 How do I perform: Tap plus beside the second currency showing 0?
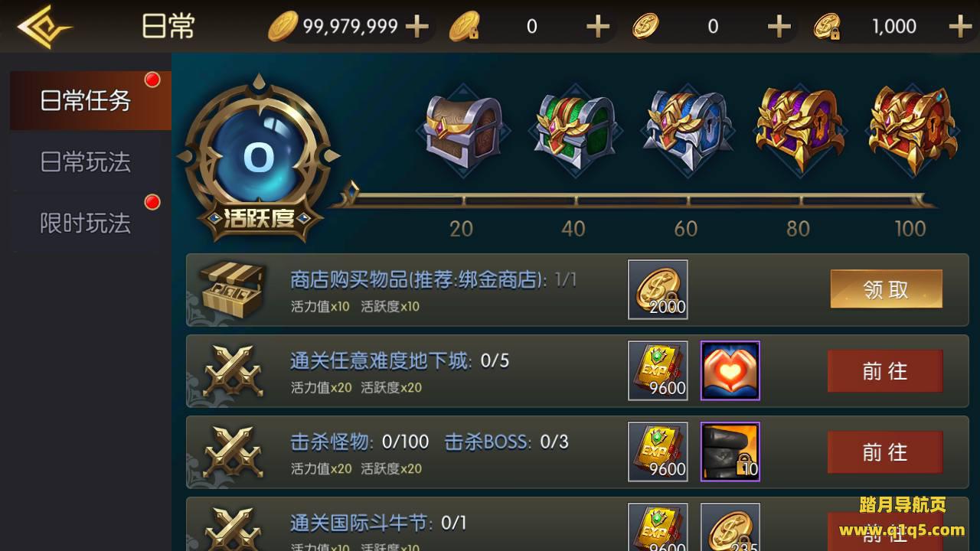pos(598,27)
